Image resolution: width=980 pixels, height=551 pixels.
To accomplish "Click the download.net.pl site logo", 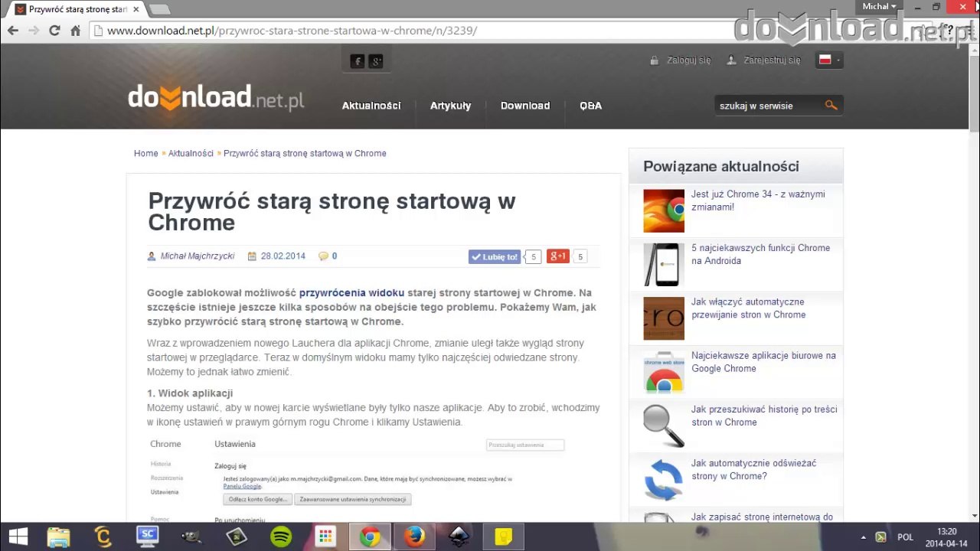I will (216, 98).
